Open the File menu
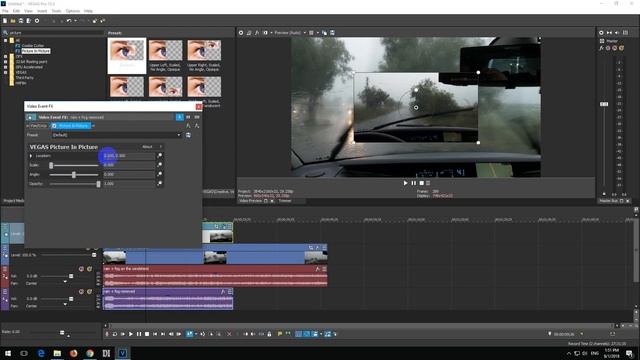This screenshot has width=640, height=360. click(5, 11)
